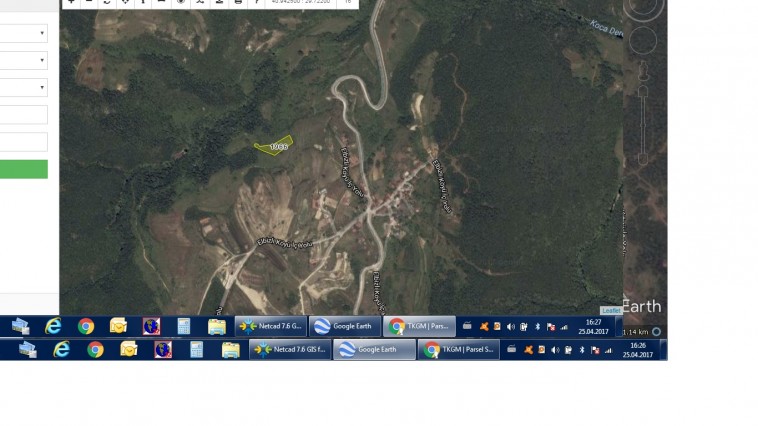This screenshot has width=758, height=426.
Task: Click the zoom in plus icon on map toolbar
Action: [x=71, y=2]
